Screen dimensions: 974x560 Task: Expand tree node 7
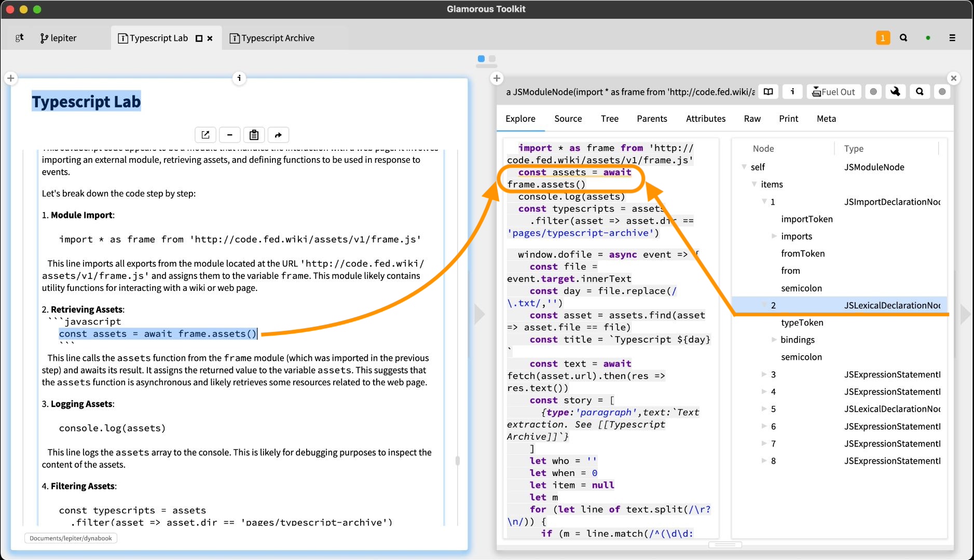point(764,443)
